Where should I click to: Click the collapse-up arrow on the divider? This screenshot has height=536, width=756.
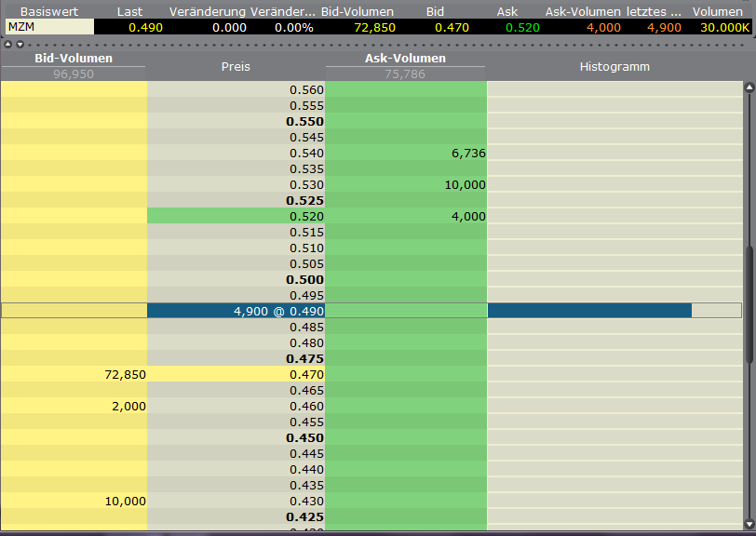pyautogui.click(x=8, y=45)
